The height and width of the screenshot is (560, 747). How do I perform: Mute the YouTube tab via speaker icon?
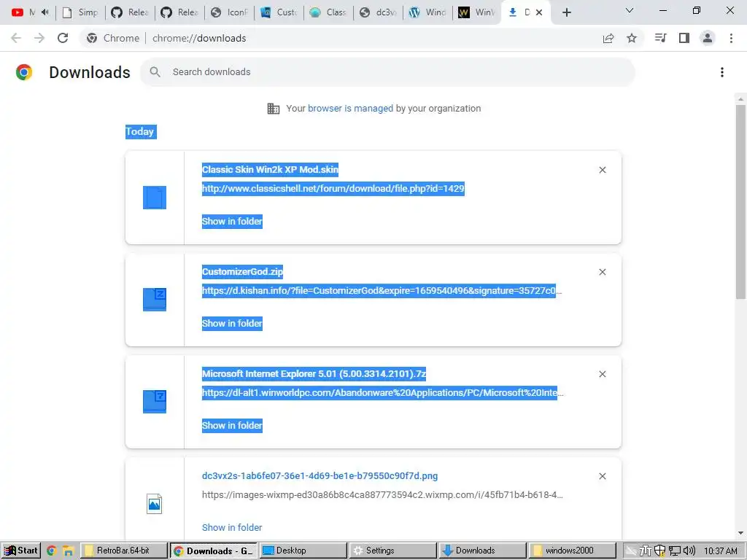45,12
